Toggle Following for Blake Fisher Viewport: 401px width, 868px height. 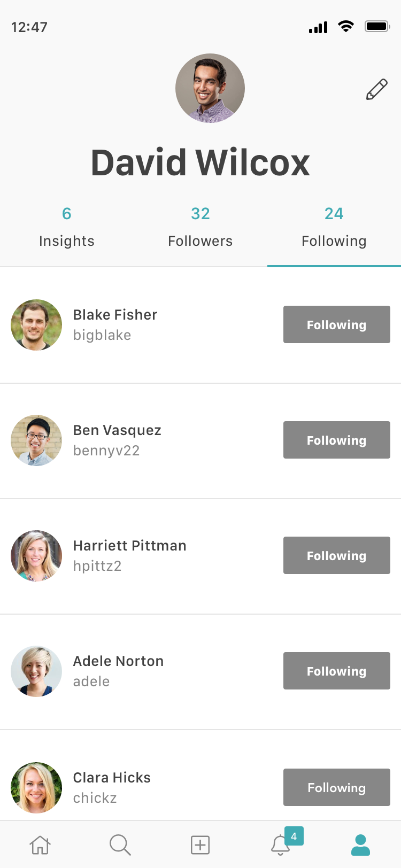click(x=337, y=324)
